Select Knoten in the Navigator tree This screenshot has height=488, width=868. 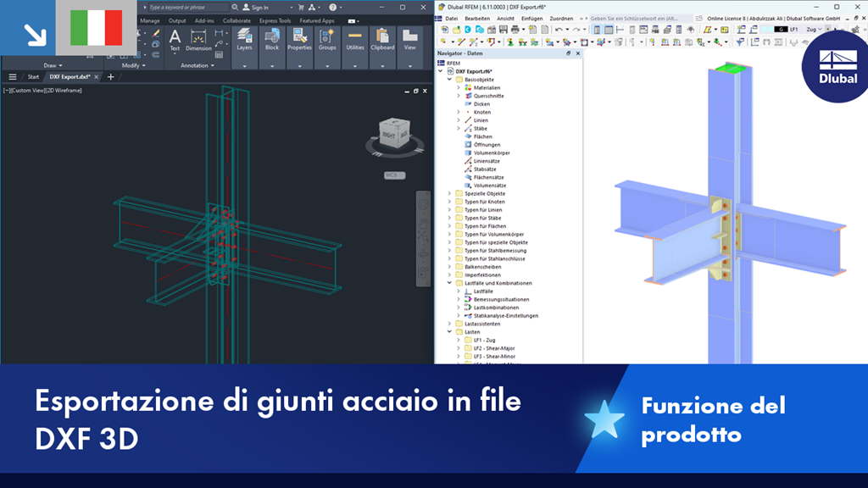click(x=481, y=112)
